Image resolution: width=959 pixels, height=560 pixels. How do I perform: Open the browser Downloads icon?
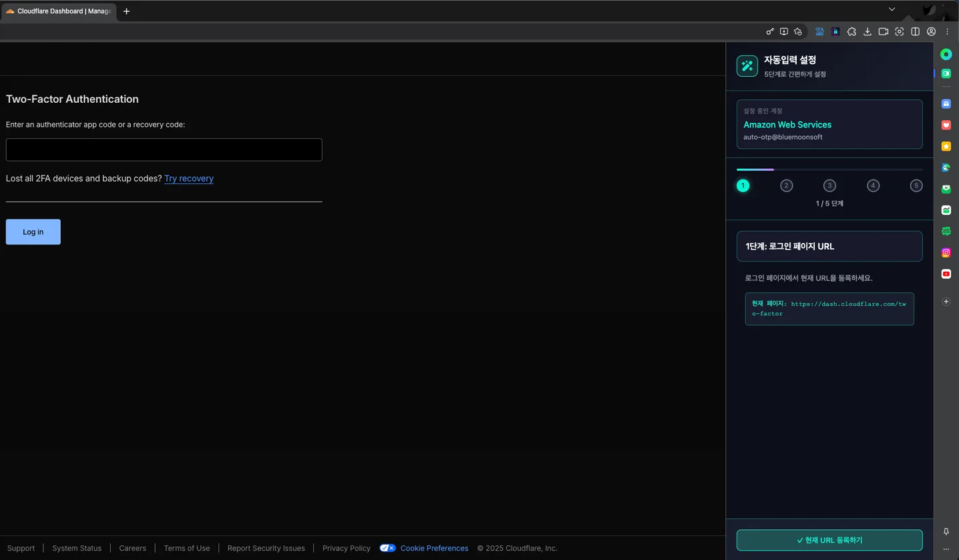pyautogui.click(x=868, y=31)
